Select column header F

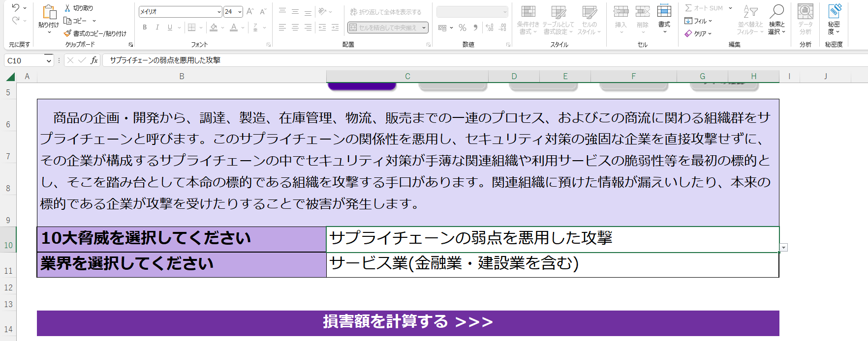pyautogui.click(x=634, y=76)
